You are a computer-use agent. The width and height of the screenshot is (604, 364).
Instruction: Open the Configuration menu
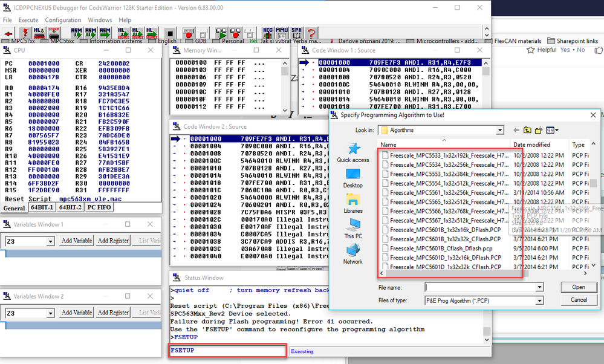[63, 19]
